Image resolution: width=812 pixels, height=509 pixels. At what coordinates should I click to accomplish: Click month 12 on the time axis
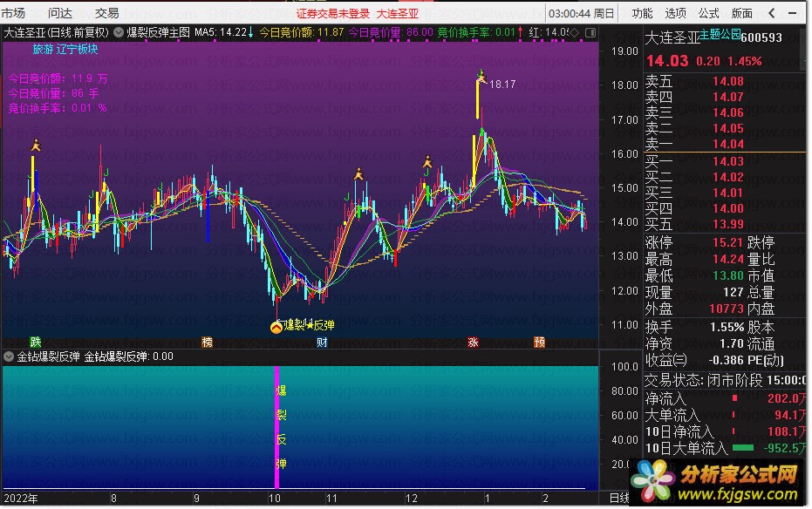(x=411, y=499)
